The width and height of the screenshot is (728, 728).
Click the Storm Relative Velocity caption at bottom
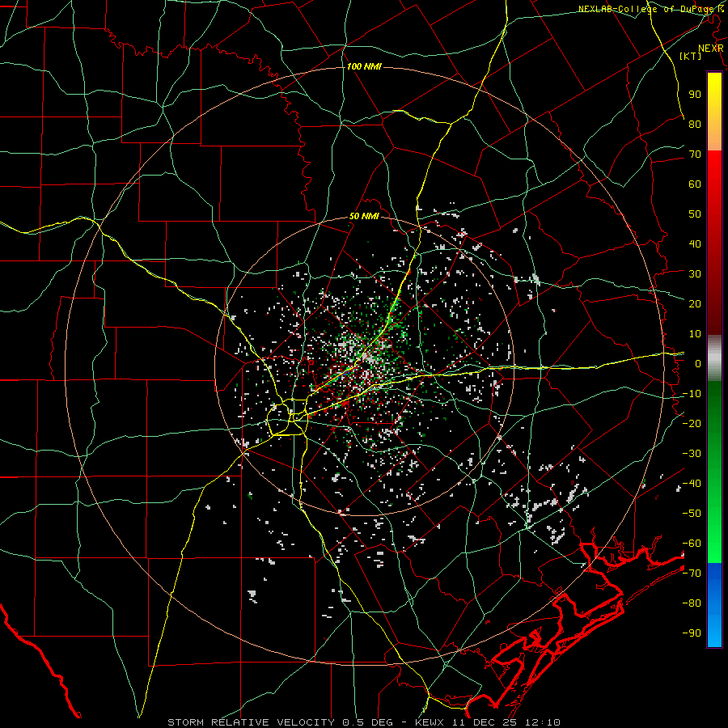364,722
